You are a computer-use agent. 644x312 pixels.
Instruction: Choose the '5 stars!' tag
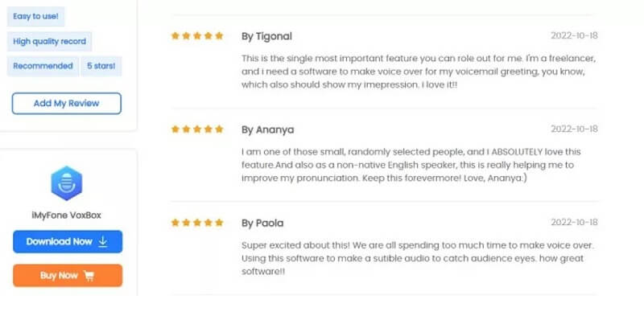point(101,66)
